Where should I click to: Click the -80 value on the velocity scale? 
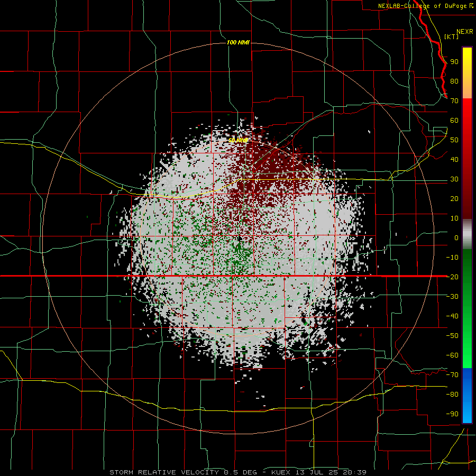[x=452, y=395]
